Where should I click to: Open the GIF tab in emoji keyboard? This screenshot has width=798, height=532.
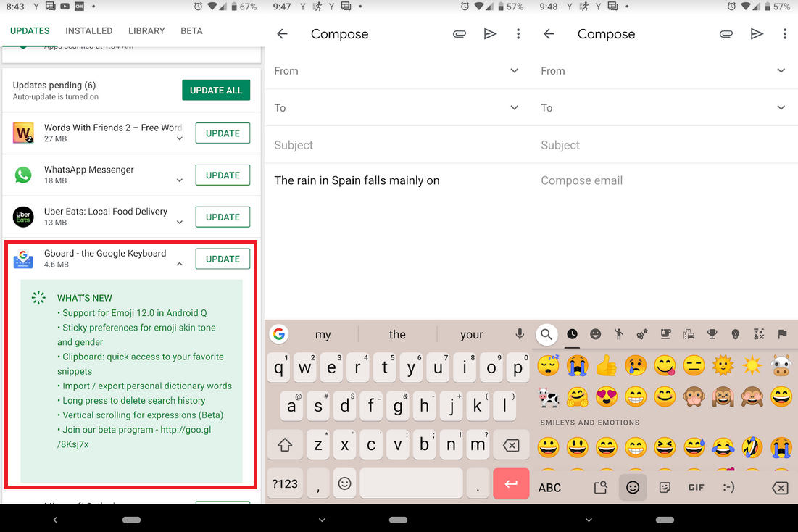[x=697, y=488]
